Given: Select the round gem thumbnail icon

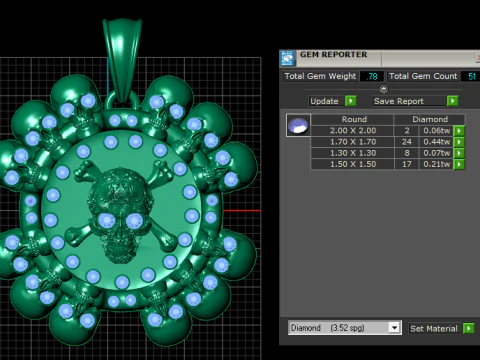Looking at the screenshot, I should pos(298,125).
